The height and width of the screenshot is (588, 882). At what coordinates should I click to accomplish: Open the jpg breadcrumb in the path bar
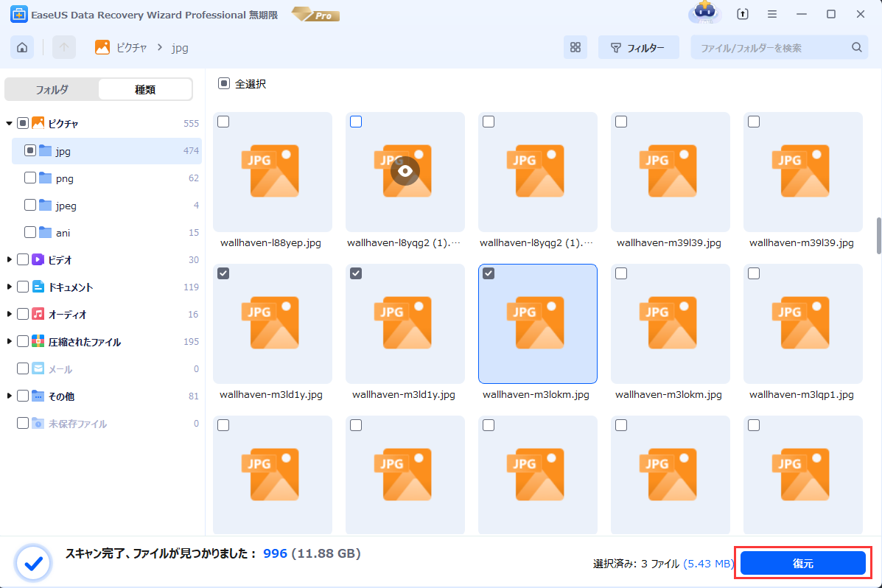click(x=180, y=46)
